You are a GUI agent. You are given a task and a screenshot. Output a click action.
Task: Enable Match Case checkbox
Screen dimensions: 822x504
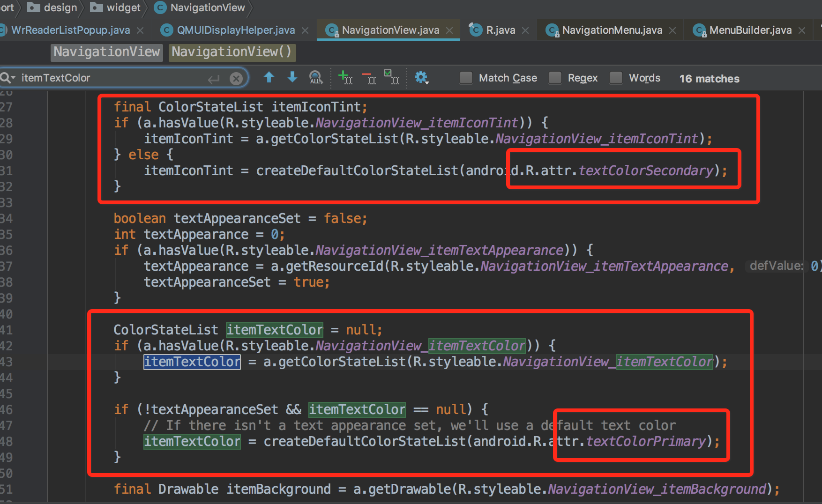[466, 78]
